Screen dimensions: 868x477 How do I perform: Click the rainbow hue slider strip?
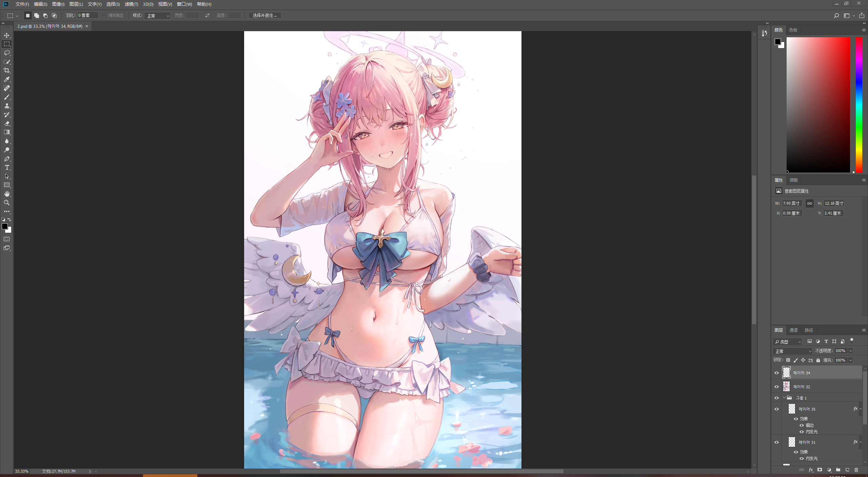(859, 105)
